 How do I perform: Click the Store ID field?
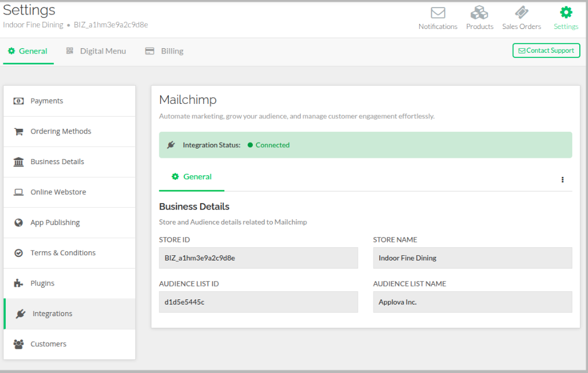click(x=258, y=258)
